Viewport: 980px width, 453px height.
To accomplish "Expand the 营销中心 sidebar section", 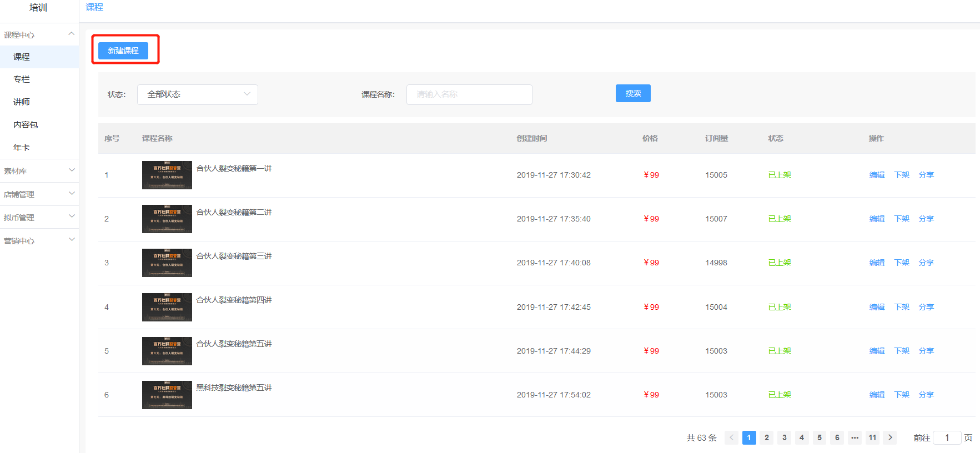I will (x=39, y=240).
